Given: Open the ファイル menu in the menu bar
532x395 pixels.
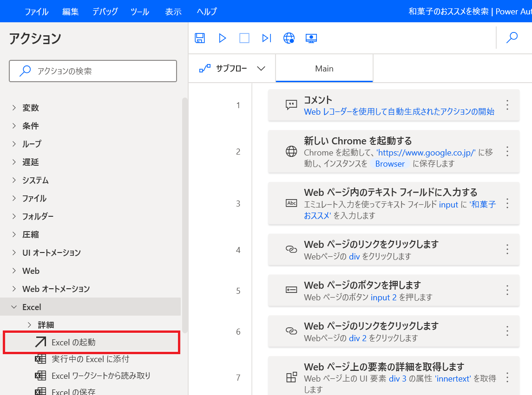Looking at the screenshot, I should point(37,12).
